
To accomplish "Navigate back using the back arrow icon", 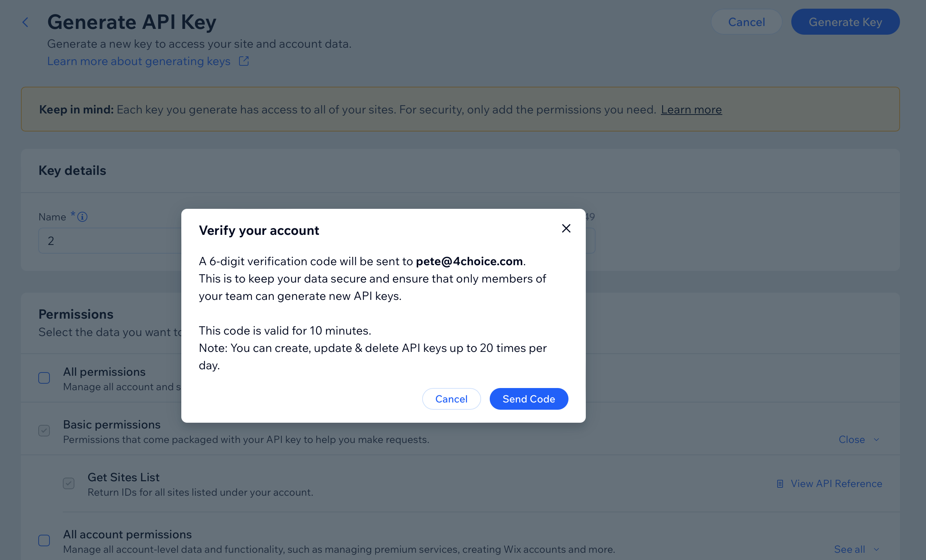I will 26,22.
